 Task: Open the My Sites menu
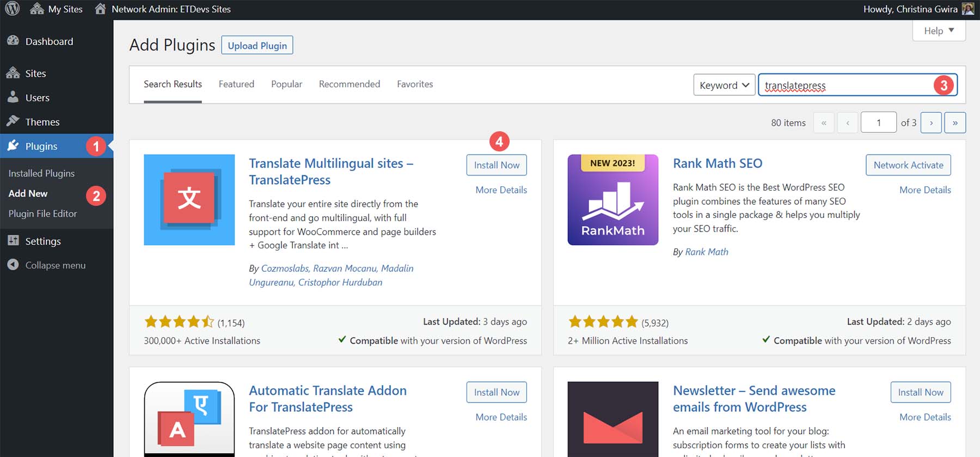pyautogui.click(x=57, y=9)
